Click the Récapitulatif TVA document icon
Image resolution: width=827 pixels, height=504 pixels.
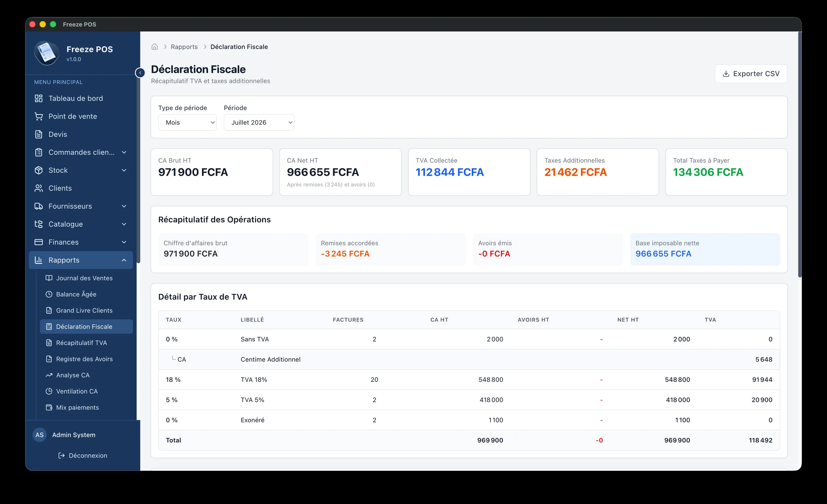pyautogui.click(x=49, y=343)
